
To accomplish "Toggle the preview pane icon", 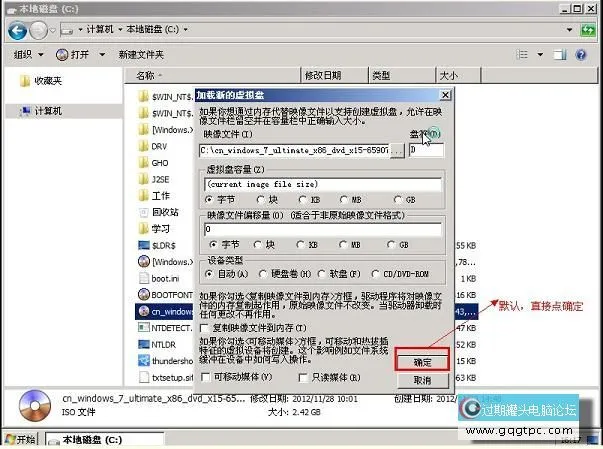I will (x=560, y=55).
